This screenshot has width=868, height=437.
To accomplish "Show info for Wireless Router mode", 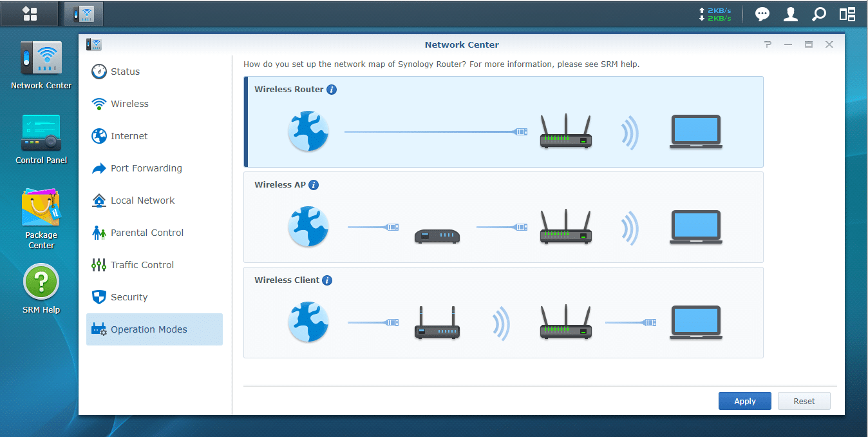I will (332, 90).
